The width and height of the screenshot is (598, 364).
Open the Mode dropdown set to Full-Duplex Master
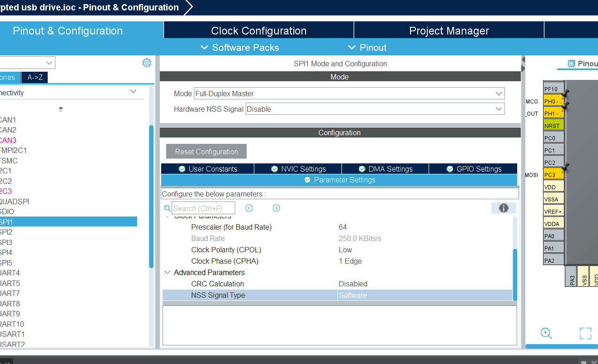point(349,93)
